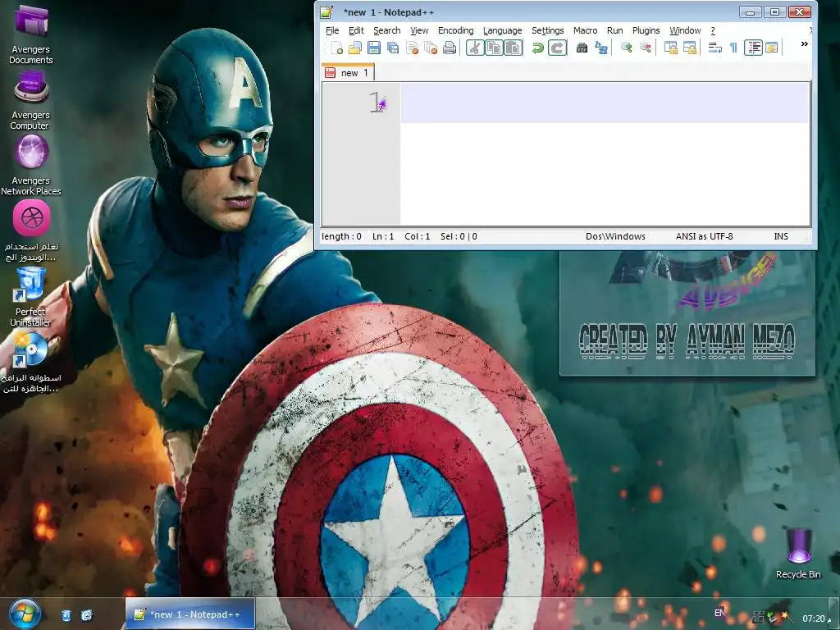The image size is (840, 630).
Task: Click the Cut (scissors) toolbar icon
Action: [x=475, y=48]
